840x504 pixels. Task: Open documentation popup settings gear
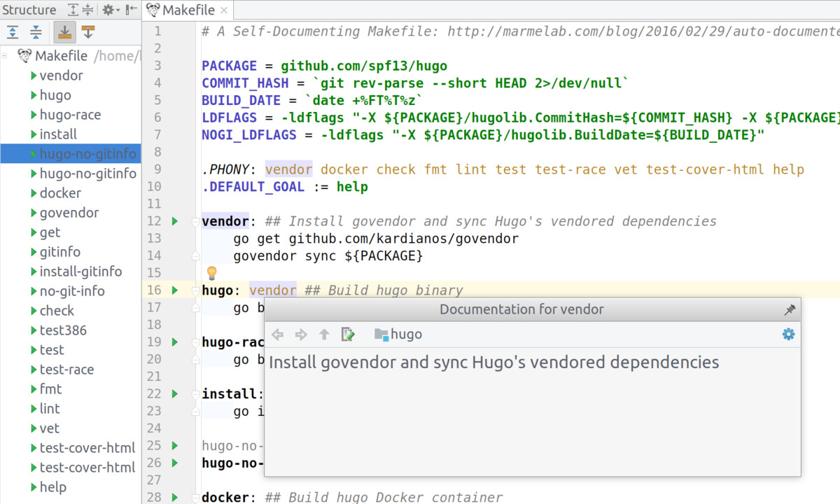point(788,335)
